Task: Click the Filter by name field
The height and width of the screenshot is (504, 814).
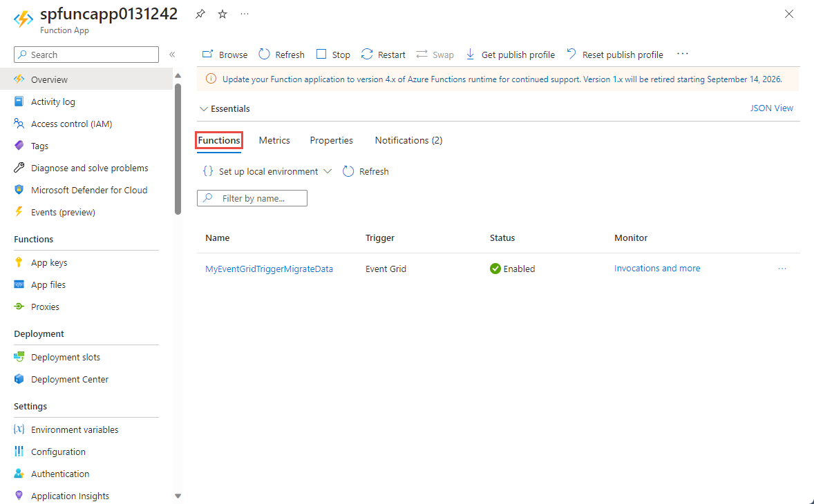Action: [x=252, y=198]
